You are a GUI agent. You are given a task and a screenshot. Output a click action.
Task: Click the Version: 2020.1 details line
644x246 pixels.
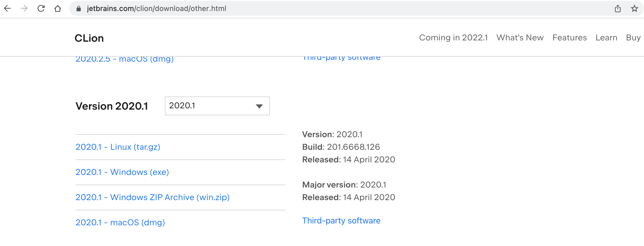tap(332, 135)
